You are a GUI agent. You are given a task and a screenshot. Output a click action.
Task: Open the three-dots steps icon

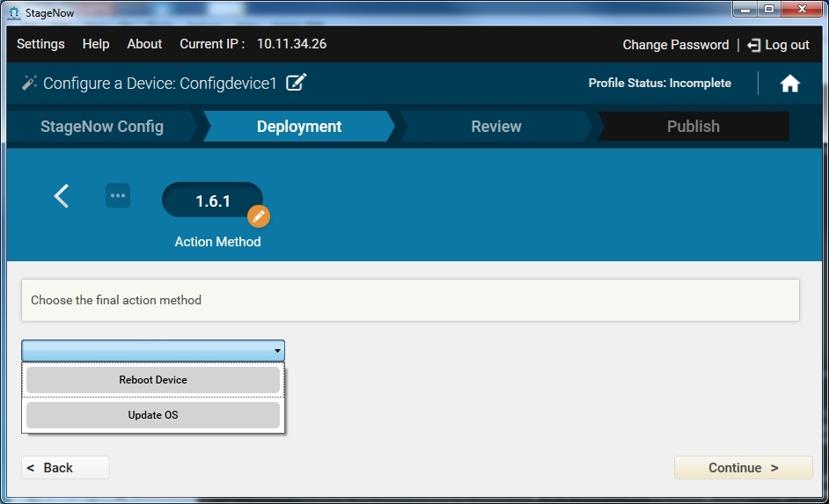point(118,195)
